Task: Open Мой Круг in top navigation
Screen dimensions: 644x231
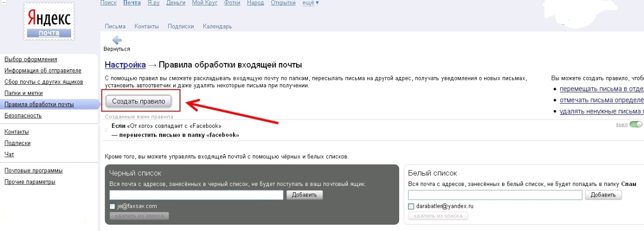Action: pos(205,3)
